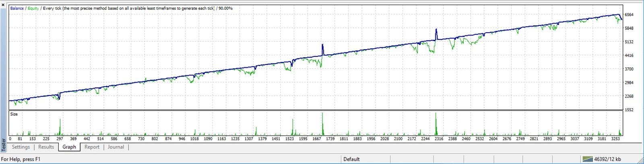Switch to the Settings tab
Screen dimensions: 644x164
coord(21,147)
